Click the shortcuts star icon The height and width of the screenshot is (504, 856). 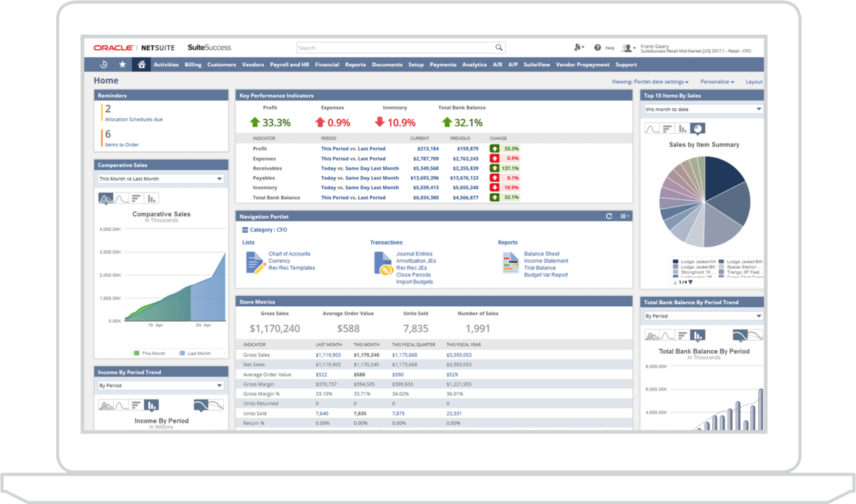(x=122, y=65)
